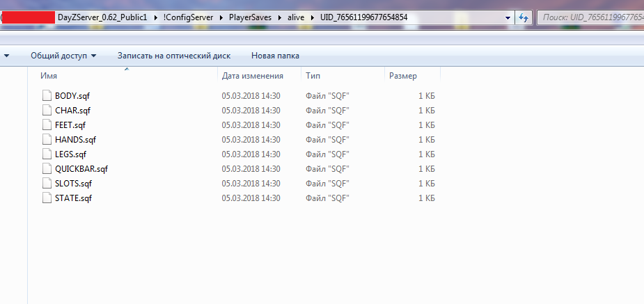Select the QUICKBAR.sqf file name
The height and width of the screenshot is (304, 644).
81,168
